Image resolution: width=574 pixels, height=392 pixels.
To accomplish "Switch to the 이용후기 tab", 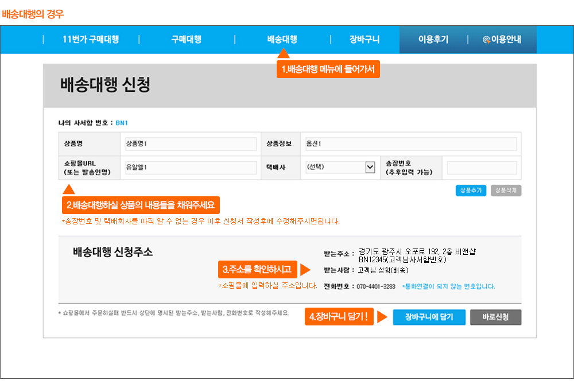I will coord(433,40).
